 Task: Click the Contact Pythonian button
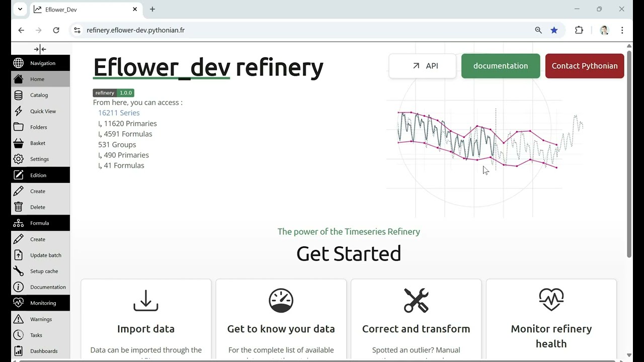[585, 66]
